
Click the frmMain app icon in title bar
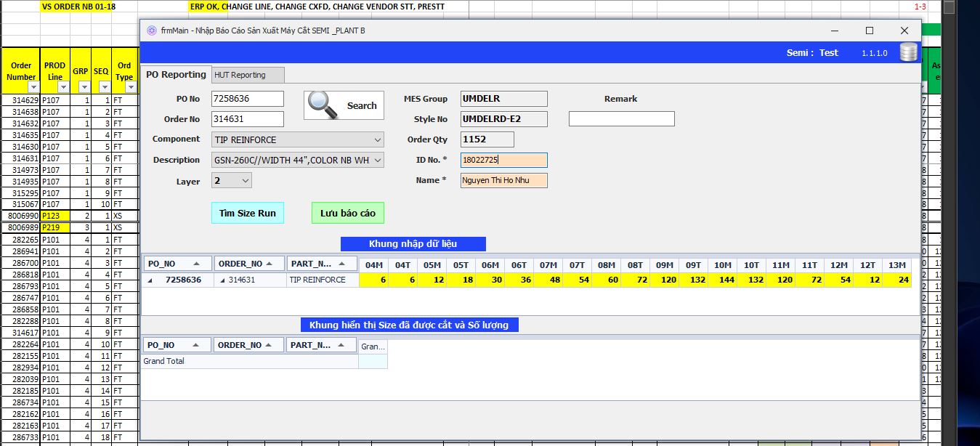point(151,31)
